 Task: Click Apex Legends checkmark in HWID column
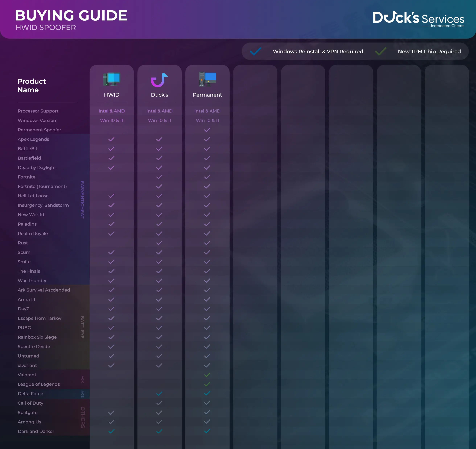coord(111,139)
